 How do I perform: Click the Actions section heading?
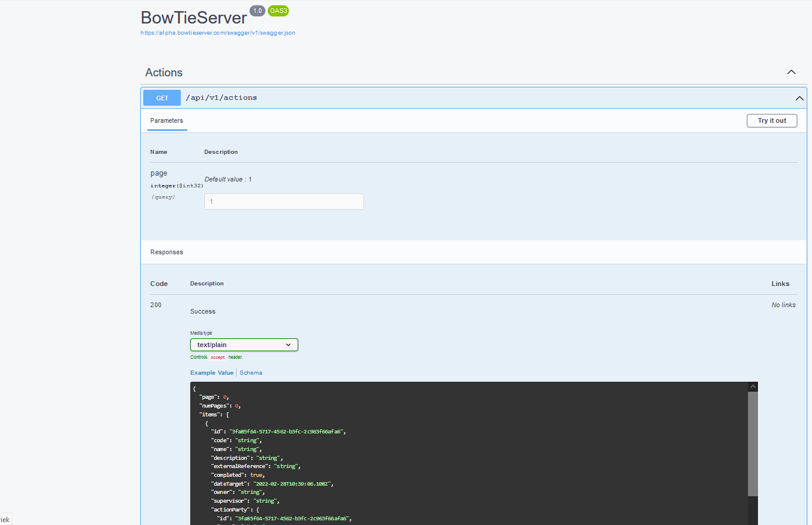pyautogui.click(x=164, y=73)
